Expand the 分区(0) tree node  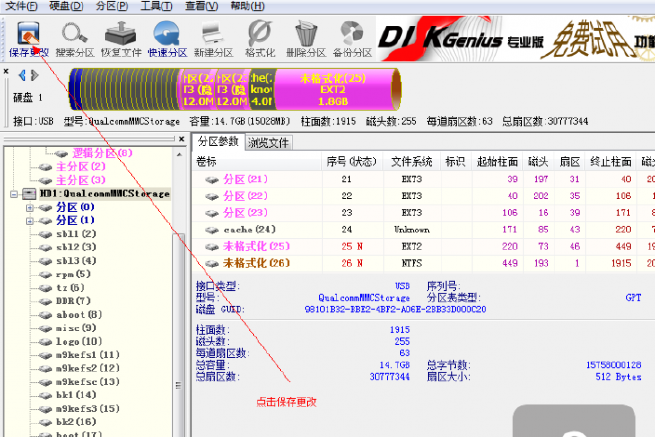[x=30, y=208]
